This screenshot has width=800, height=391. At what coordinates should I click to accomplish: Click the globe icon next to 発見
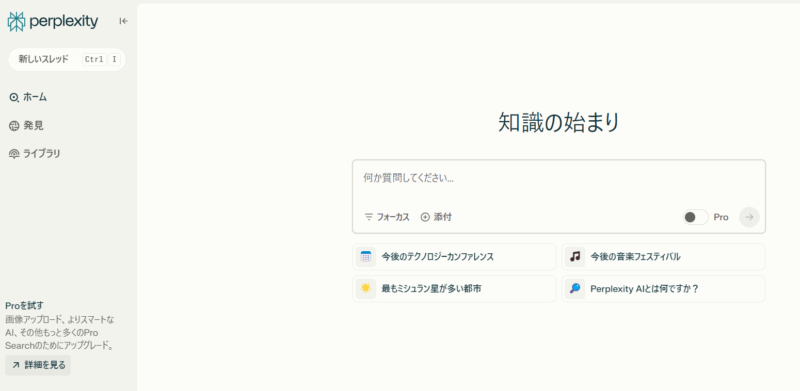click(14, 126)
